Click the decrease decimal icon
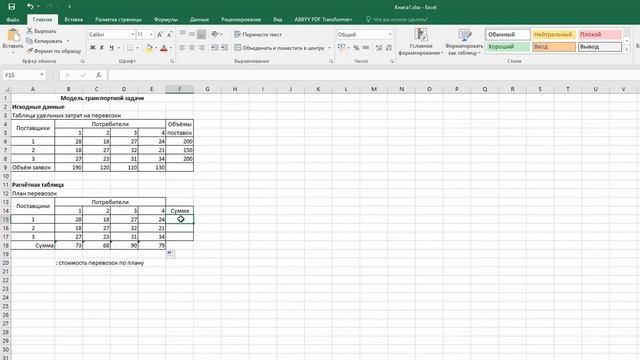 (389, 48)
